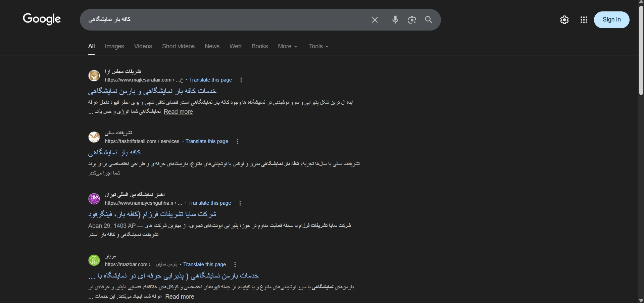Translate the majlesarafair.com result page

[x=210, y=80]
